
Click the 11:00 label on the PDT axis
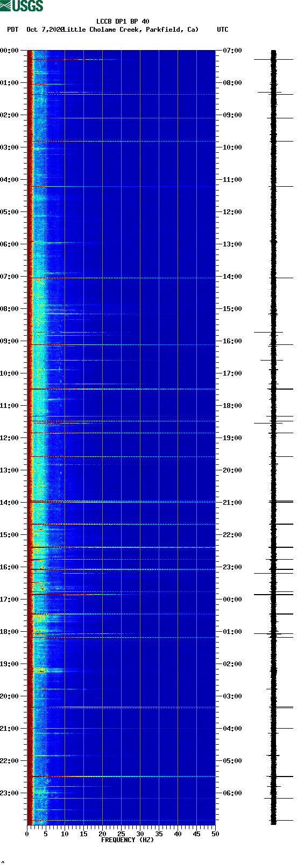click(x=10, y=406)
